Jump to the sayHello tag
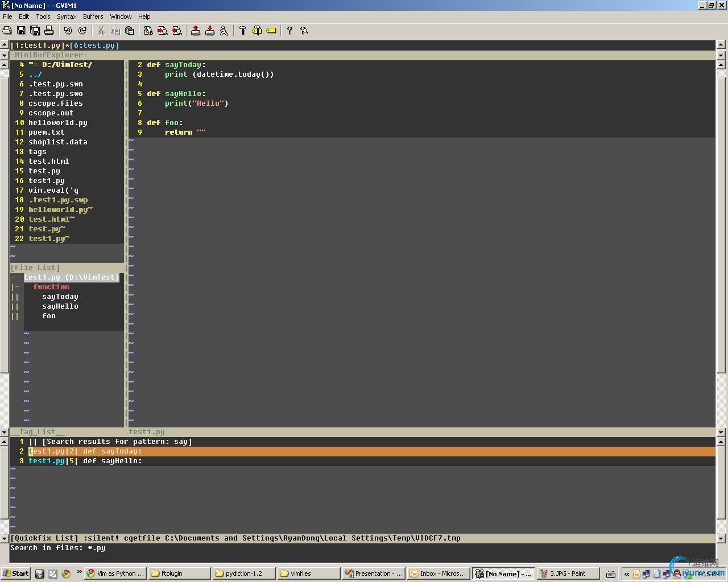728x582 pixels. [x=60, y=306]
